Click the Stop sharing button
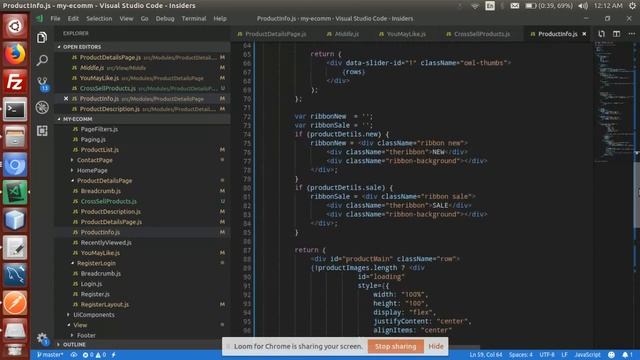 coord(396,346)
